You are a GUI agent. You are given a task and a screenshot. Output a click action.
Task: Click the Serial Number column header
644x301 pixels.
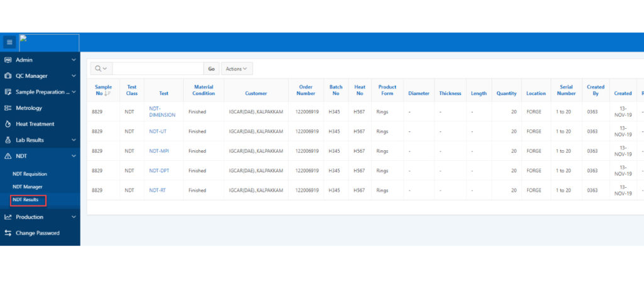coord(566,90)
